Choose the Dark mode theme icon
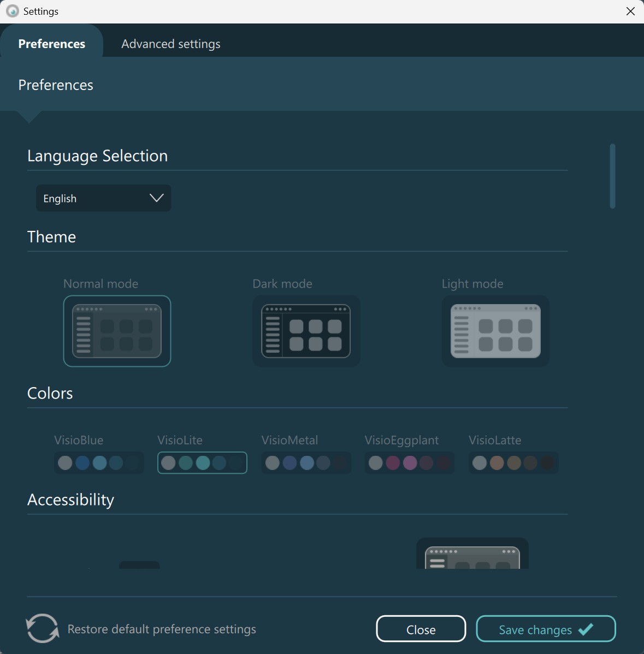 306,331
